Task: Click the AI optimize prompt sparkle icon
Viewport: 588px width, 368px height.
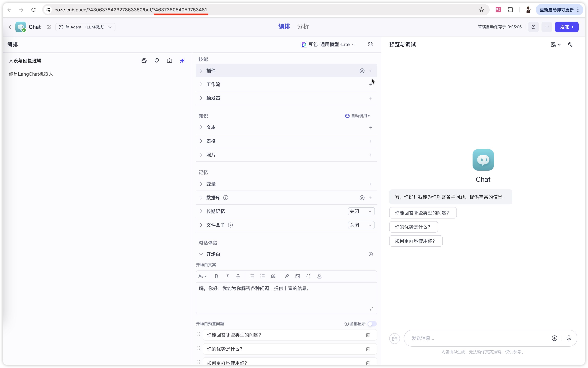Action: [x=182, y=61]
